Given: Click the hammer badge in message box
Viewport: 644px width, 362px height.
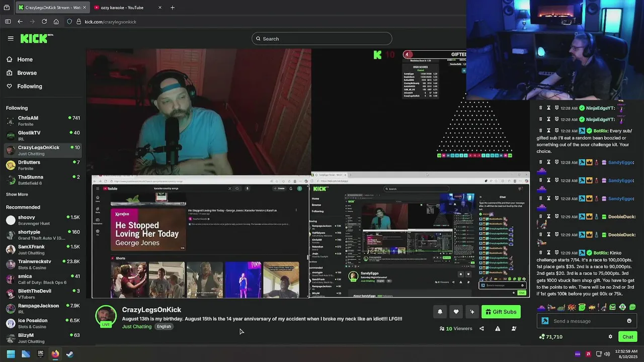Looking at the screenshot, I should [x=545, y=321].
